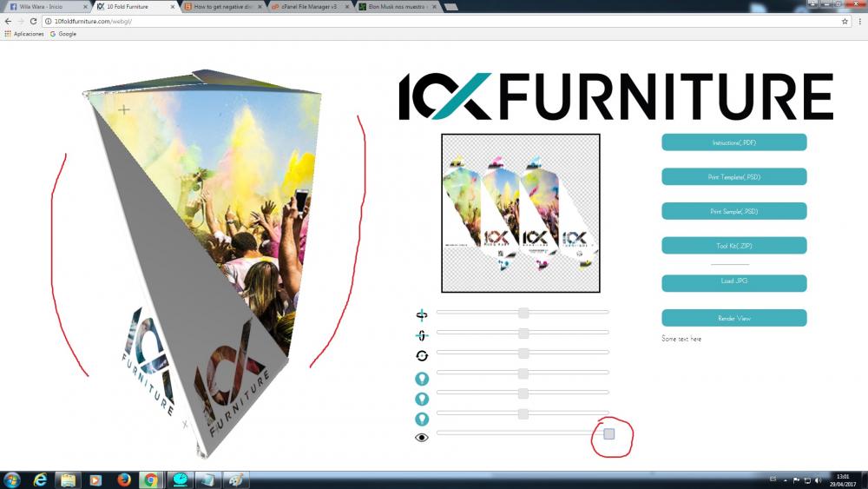The image size is (868, 489).
Task: Click the Render View button
Action: (x=733, y=318)
